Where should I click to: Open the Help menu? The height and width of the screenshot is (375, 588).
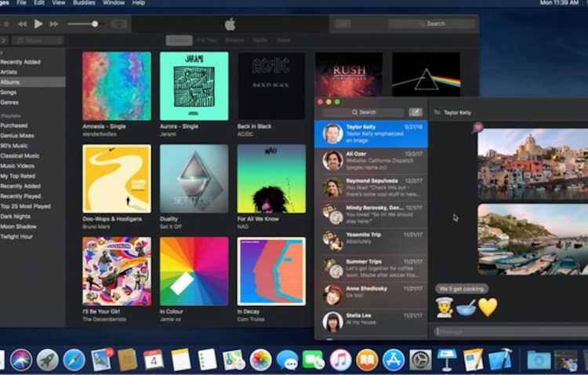(x=138, y=2)
